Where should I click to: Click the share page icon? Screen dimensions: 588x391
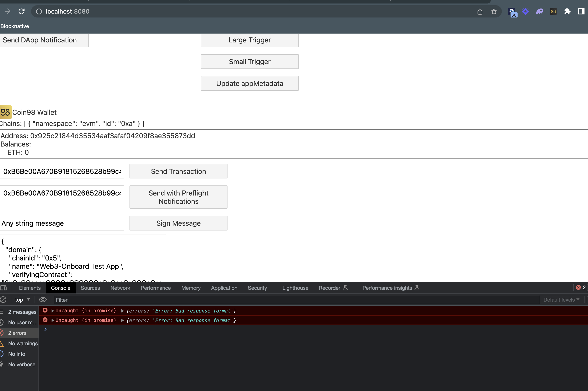pos(480,11)
